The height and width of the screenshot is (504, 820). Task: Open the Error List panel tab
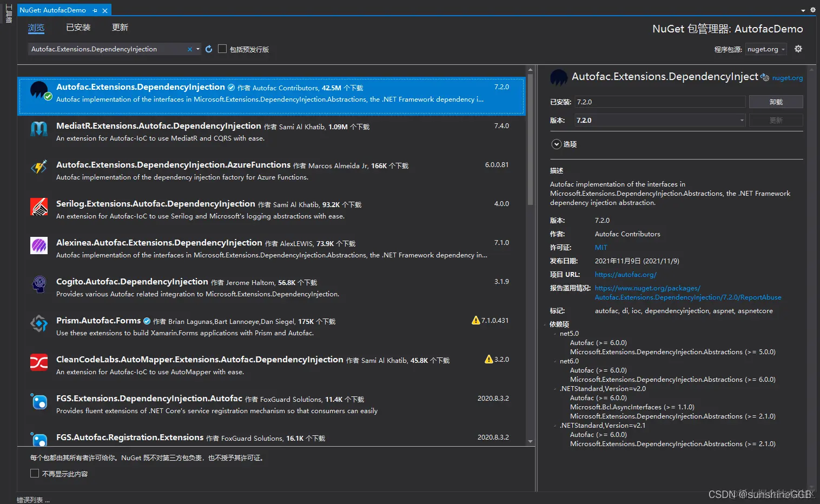click(x=33, y=500)
